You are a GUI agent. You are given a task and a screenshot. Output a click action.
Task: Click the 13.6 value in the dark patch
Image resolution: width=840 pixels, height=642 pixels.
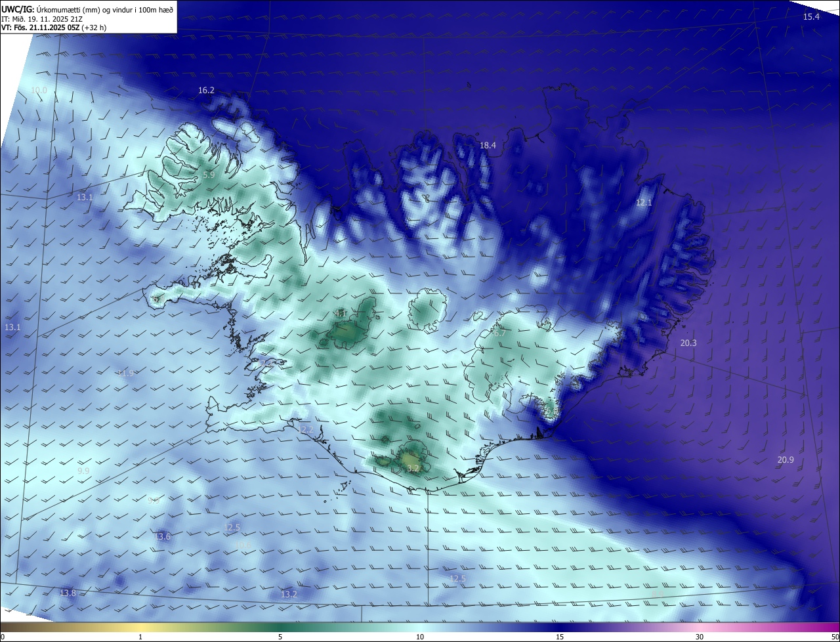[162, 536]
